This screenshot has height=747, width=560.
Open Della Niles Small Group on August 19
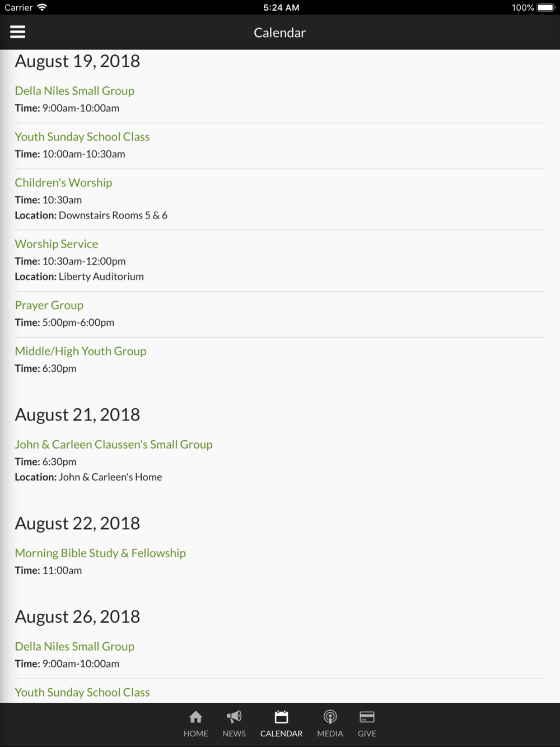point(74,91)
